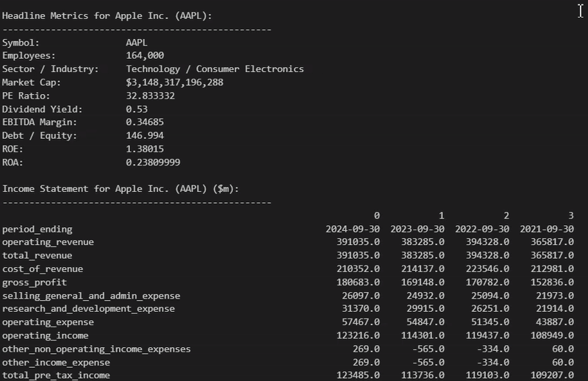588x381 pixels.
Task: Click the 'Dividend Yield:' label
Action: coord(42,110)
